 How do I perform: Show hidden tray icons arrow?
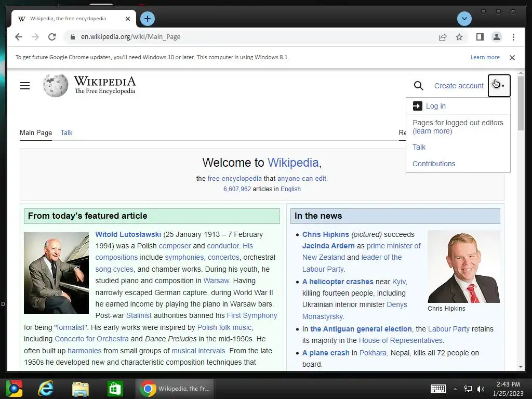455,389
